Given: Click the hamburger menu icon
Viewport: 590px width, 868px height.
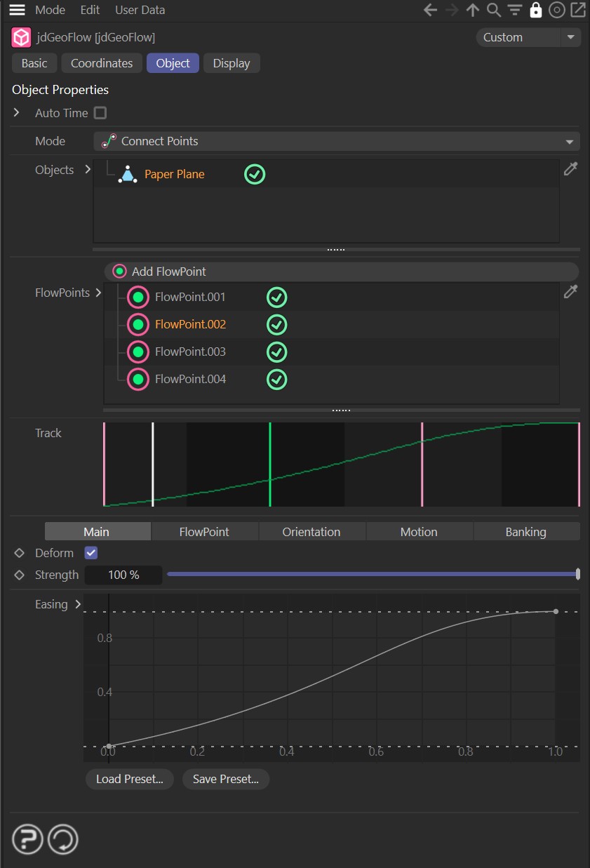Looking at the screenshot, I should point(17,10).
